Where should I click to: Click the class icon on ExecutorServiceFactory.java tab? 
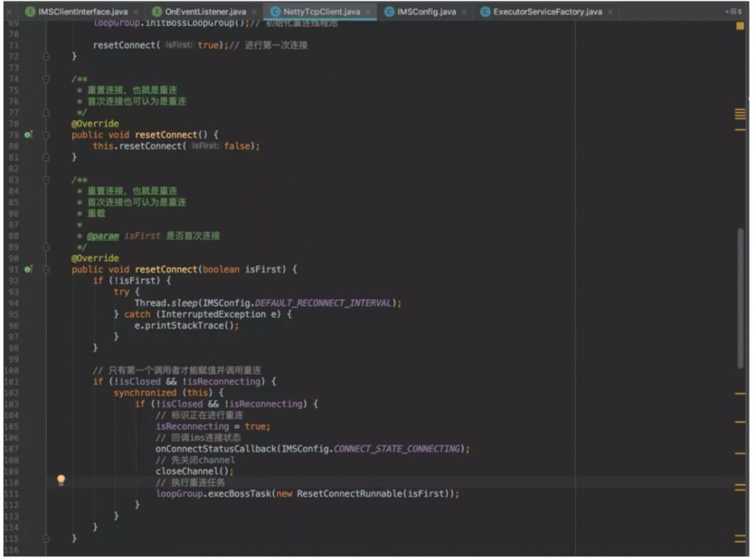[485, 11]
